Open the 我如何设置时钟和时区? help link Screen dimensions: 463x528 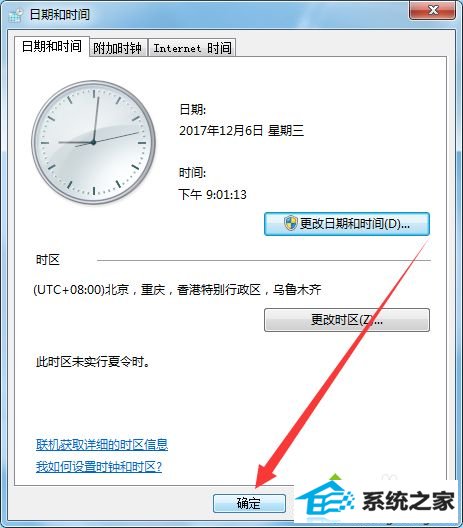[x=99, y=467]
